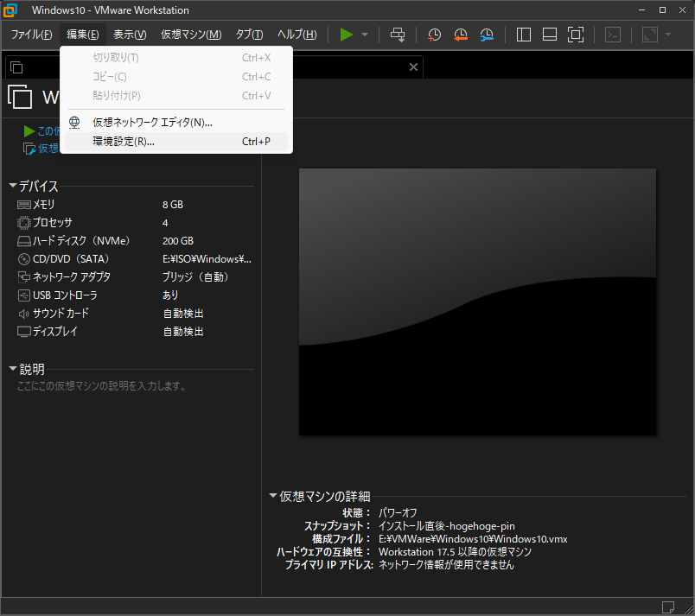Click the network adapter icon
This screenshot has height=616, width=695.
(x=24, y=277)
